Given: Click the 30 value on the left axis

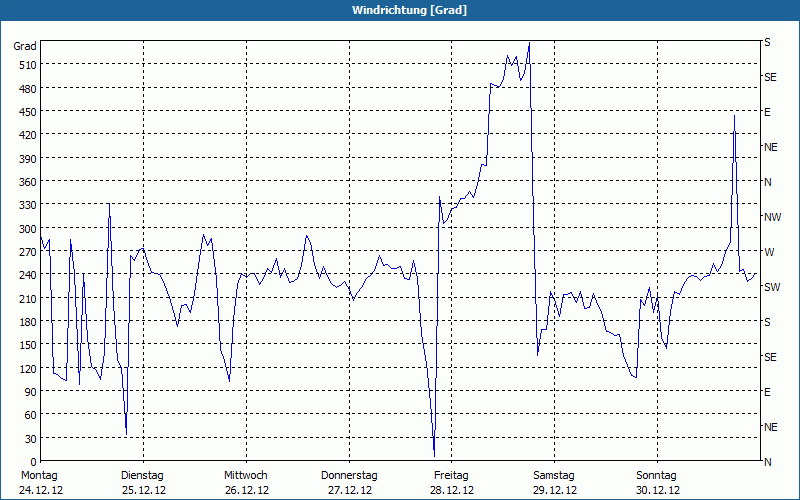Looking at the screenshot, I should [31, 439].
